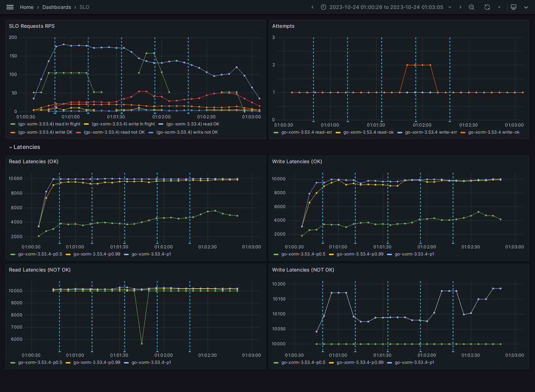Click the monitor view mode icon

514,7
